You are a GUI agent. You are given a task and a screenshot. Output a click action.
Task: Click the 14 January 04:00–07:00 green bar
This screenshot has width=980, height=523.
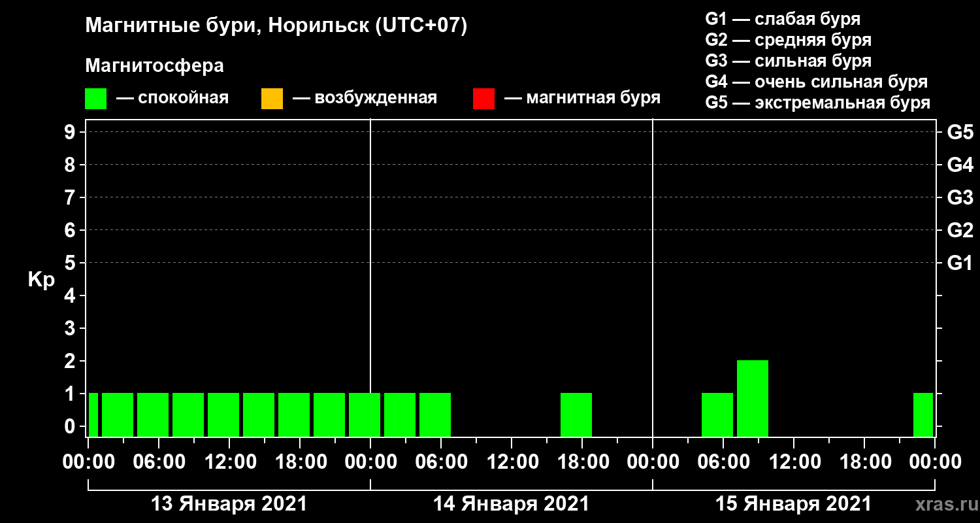435,414
